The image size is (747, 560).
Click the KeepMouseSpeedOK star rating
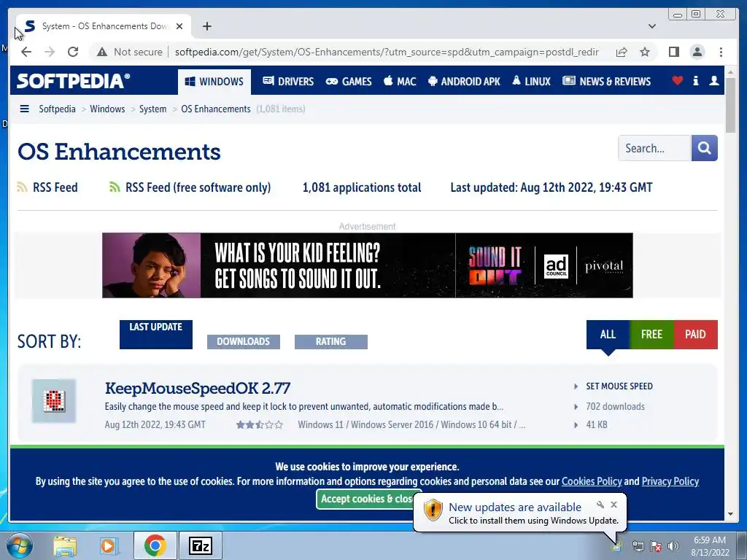pyautogui.click(x=259, y=425)
